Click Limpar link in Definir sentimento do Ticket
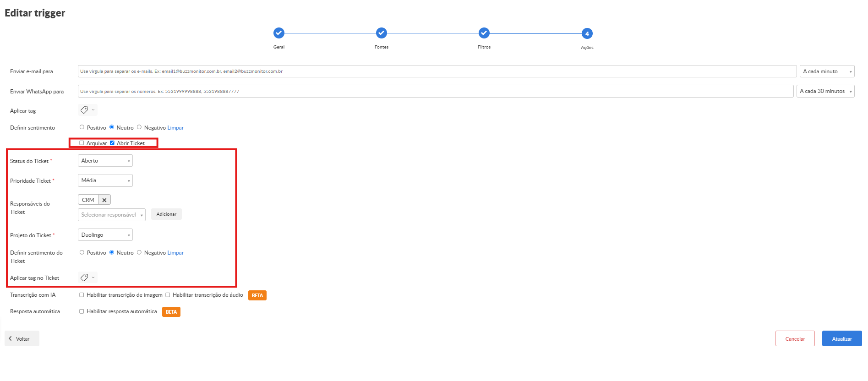This screenshot has width=868, height=381. point(175,253)
